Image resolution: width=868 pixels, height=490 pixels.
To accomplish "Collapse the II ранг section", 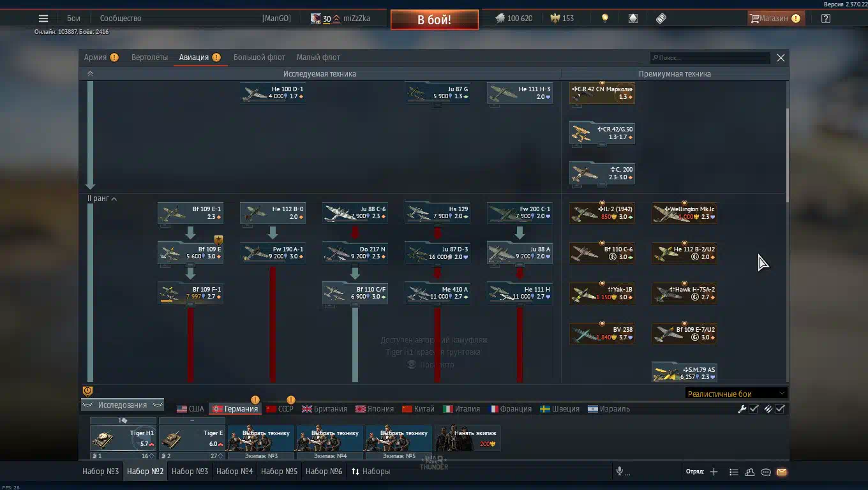I will tap(102, 199).
